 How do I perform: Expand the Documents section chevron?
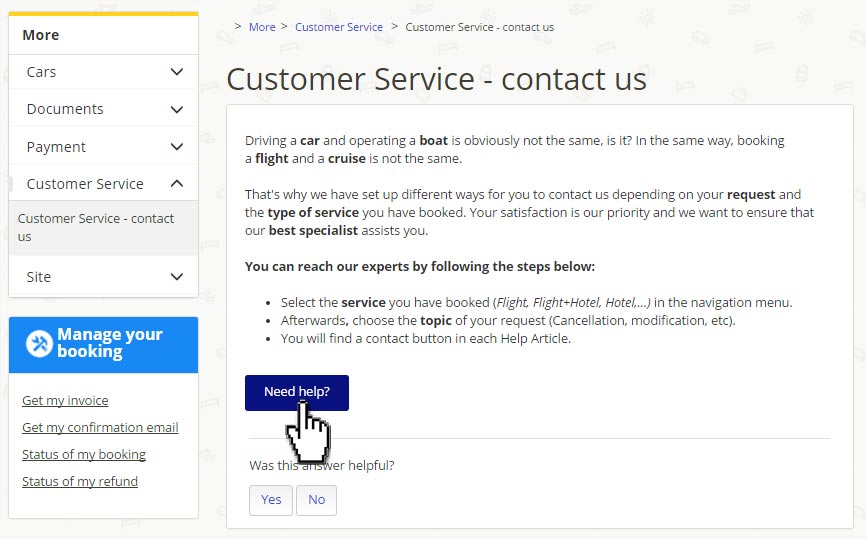(177, 109)
